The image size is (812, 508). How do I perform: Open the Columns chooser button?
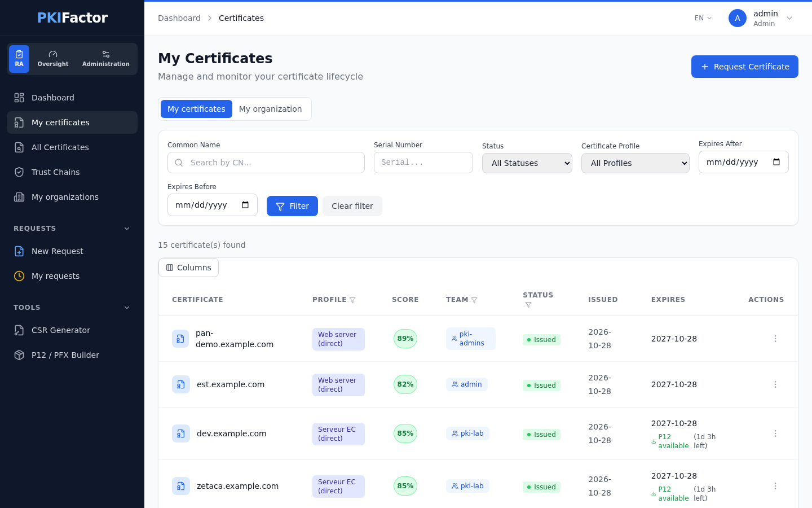[x=188, y=268]
